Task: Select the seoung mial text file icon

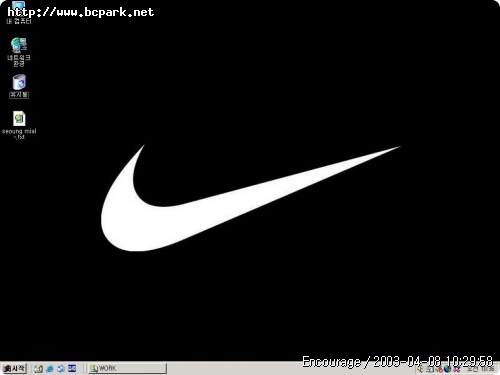Action: 19,125
